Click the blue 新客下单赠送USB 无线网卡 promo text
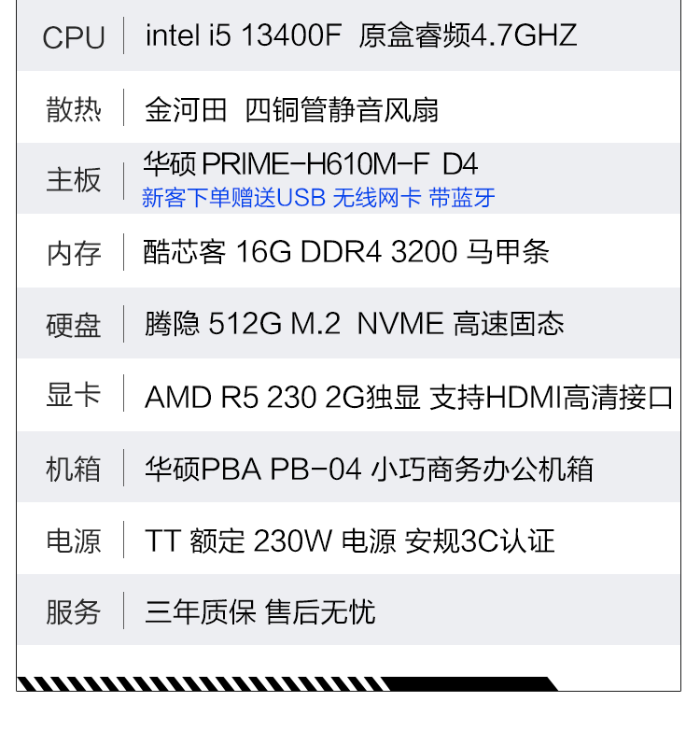Image resolution: width=700 pixels, height=730 pixels. tap(318, 198)
